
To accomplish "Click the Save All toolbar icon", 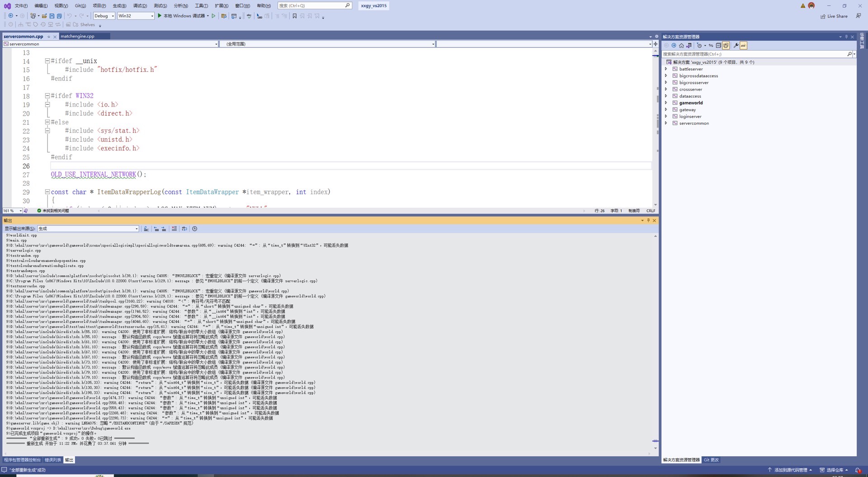I will point(59,16).
